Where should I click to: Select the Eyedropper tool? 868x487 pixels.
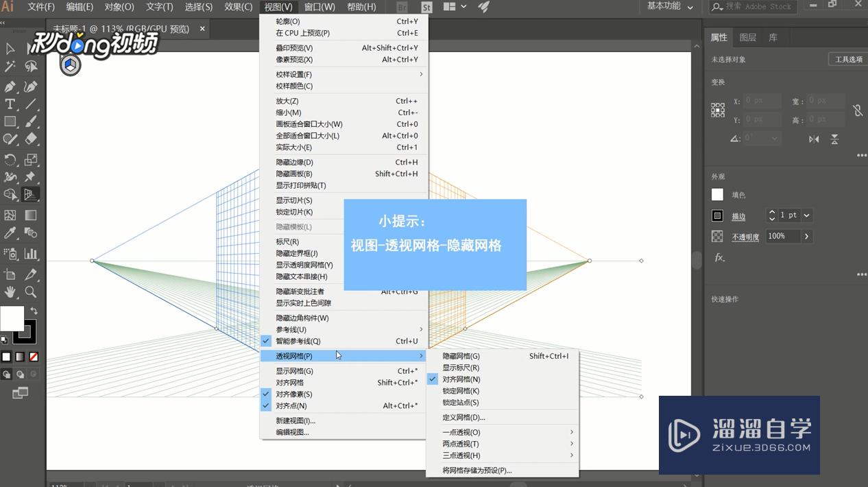click(x=10, y=233)
